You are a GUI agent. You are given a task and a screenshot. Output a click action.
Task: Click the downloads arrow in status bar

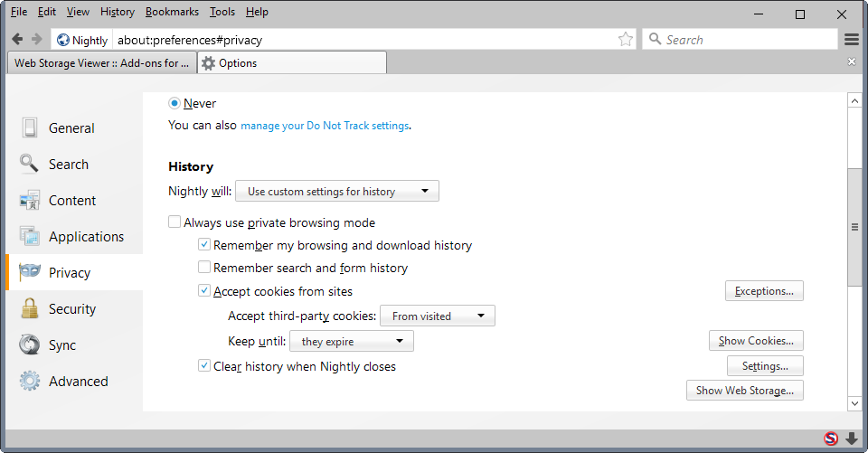click(x=852, y=439)
